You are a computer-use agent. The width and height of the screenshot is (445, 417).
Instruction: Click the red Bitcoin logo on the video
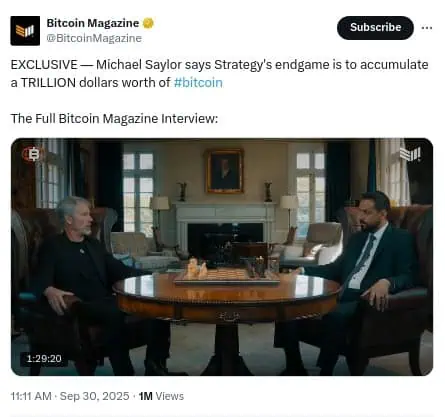pos(33,154)
